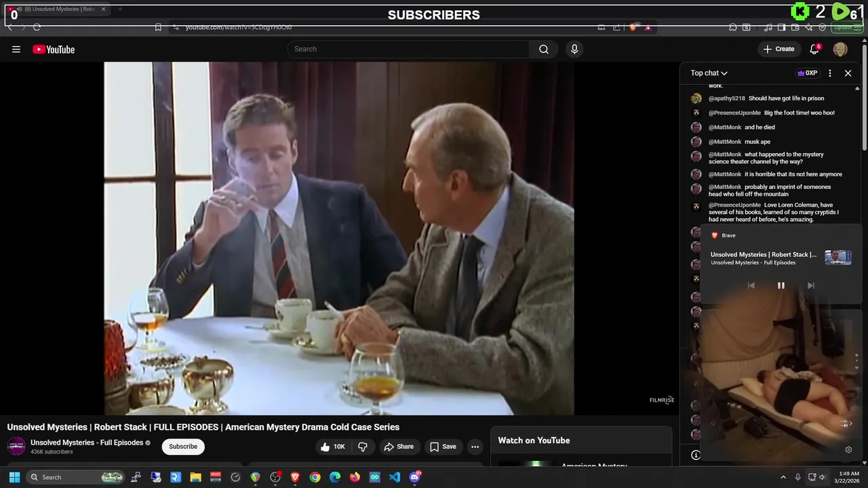Select the Unsolved Mysteries browser tab

pos(58,9)
